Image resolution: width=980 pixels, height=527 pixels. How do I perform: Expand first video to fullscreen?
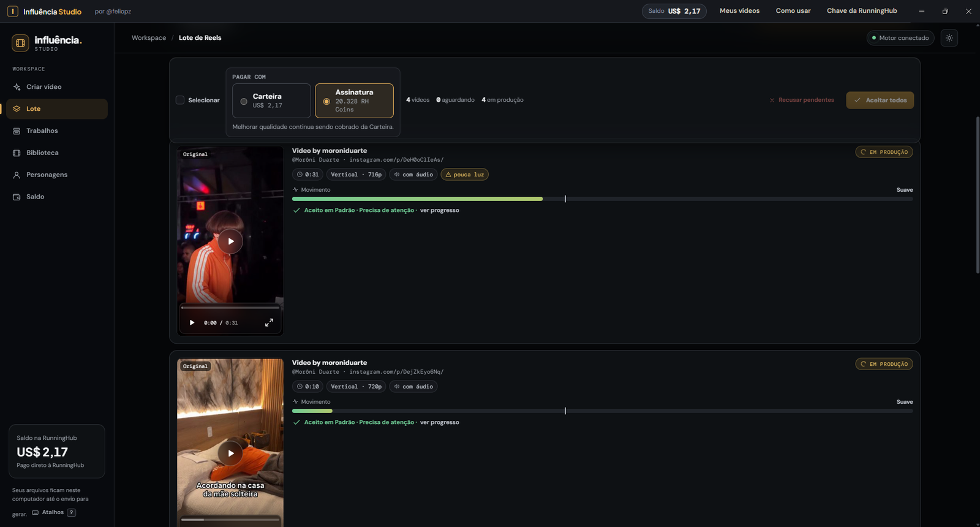[269, 323]
